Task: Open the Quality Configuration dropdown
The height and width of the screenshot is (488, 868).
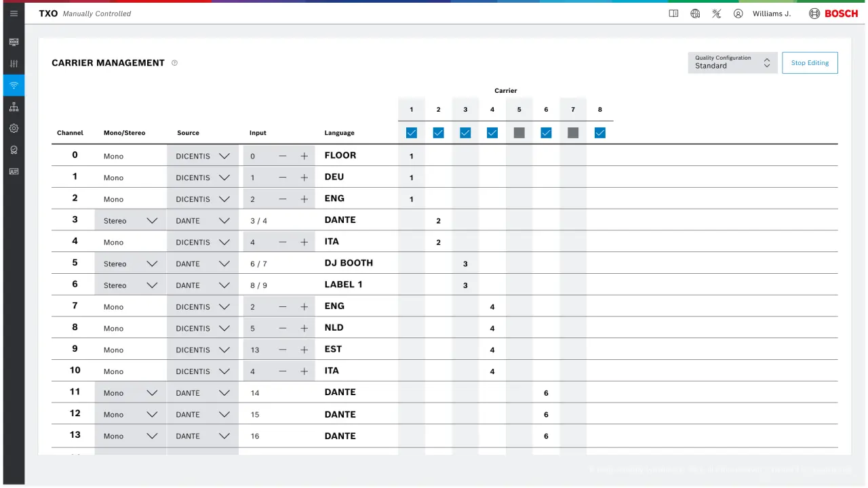Action: pyautogui.click(x=732, y=62)
